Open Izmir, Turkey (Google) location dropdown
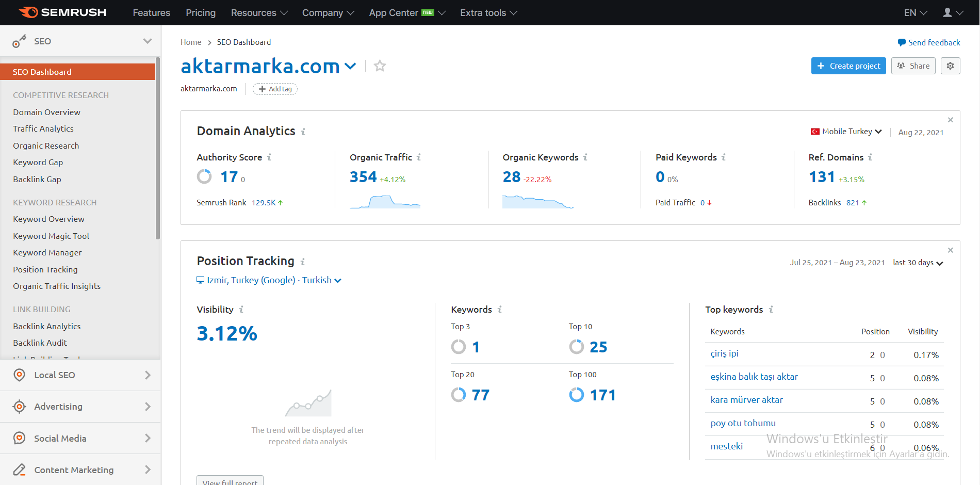 (269, 280)
